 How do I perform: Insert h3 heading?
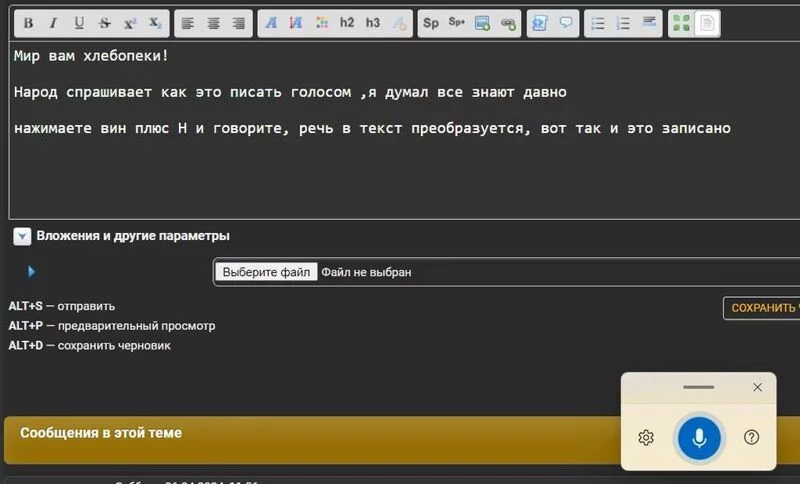(373, 23)
